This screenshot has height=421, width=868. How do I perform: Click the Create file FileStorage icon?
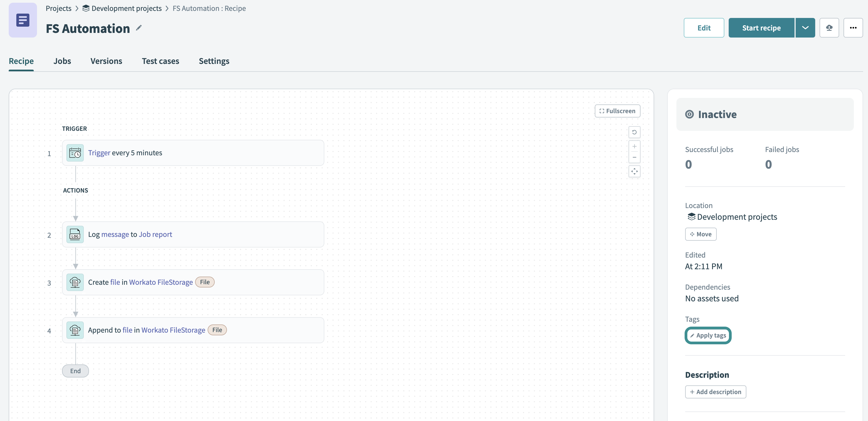75,282
